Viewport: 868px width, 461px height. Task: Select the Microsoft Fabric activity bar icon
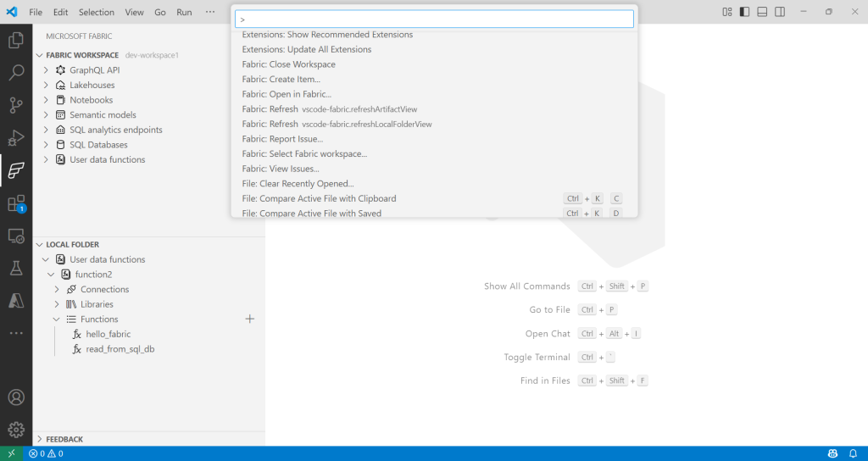pos(15,170)
